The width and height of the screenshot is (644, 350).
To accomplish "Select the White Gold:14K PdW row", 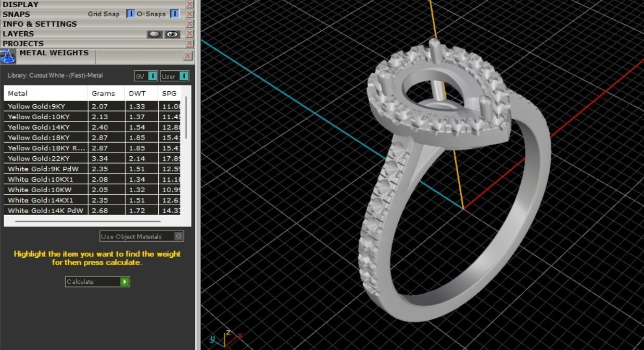I will (x=92, y=210).
